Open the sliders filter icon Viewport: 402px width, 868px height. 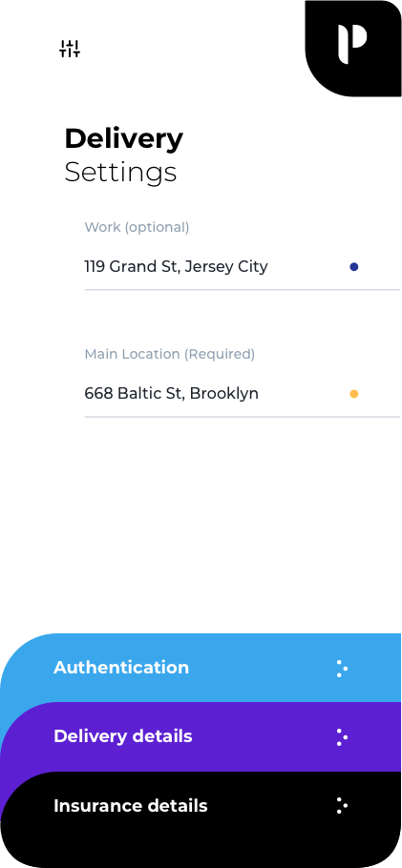point(70,49)
